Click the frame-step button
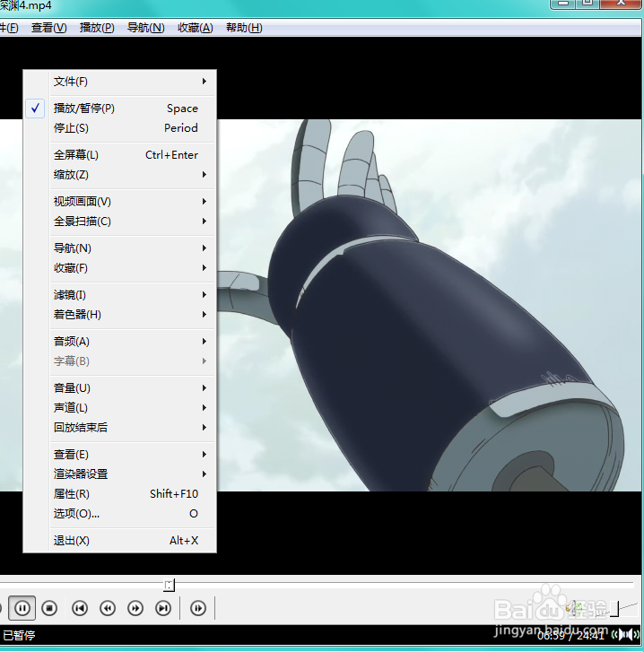This screenshot has height=652, width=644. point(198,608)
